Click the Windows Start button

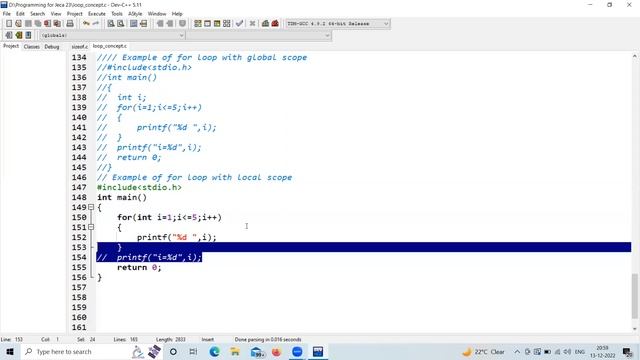click(x=10, y=352)
